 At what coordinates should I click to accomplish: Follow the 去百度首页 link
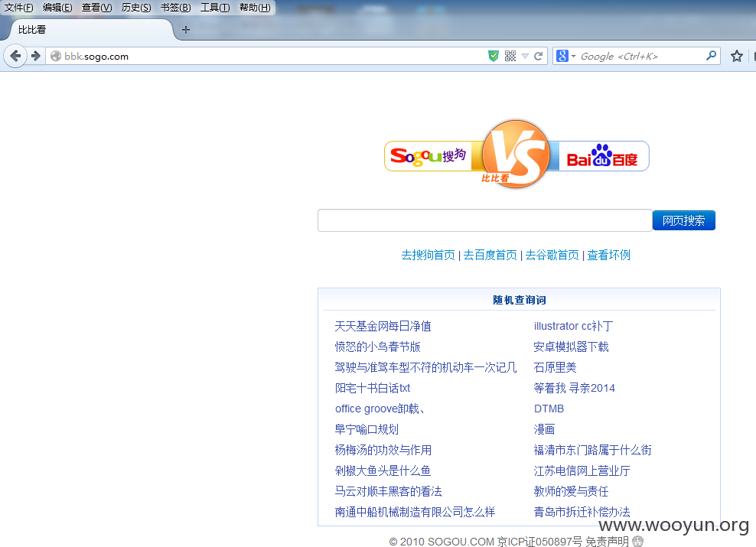point(490,255)
